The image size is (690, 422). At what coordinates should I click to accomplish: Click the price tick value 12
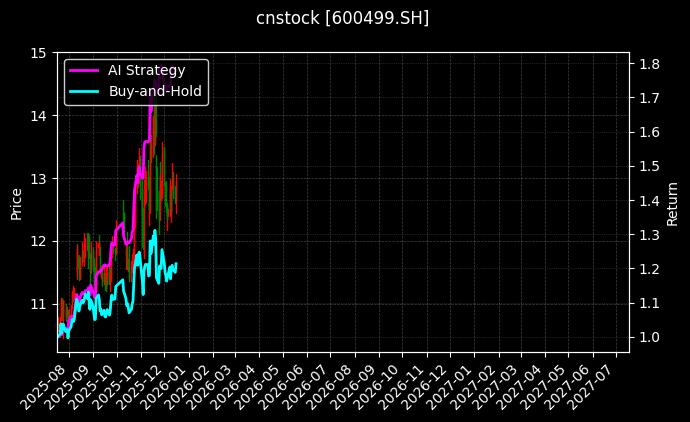[38, 242]
